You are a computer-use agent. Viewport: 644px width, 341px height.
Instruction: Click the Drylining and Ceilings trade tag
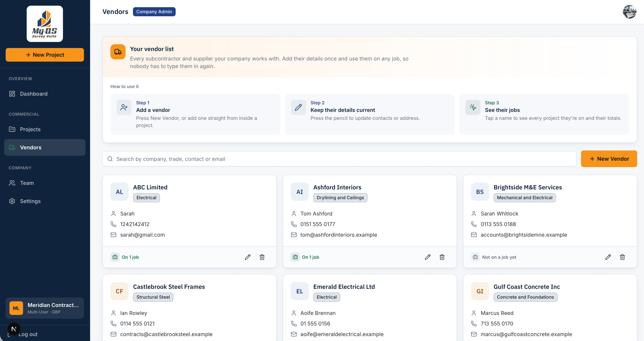tap(340, 198)
